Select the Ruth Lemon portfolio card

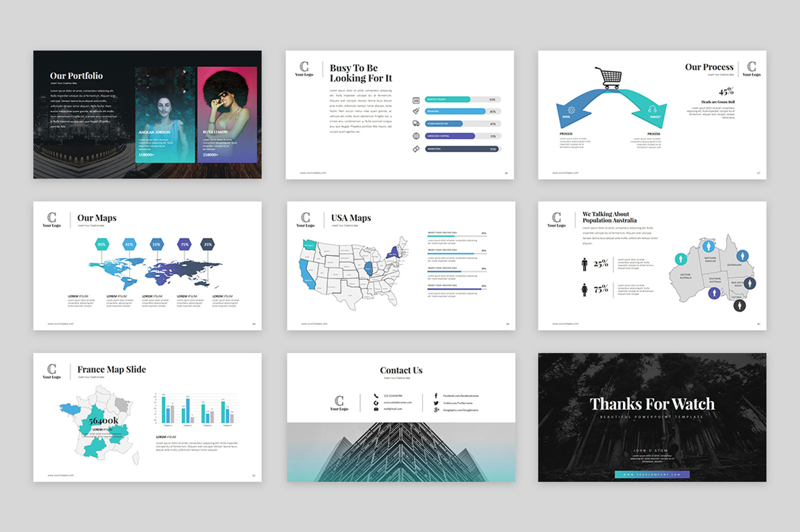227,115
